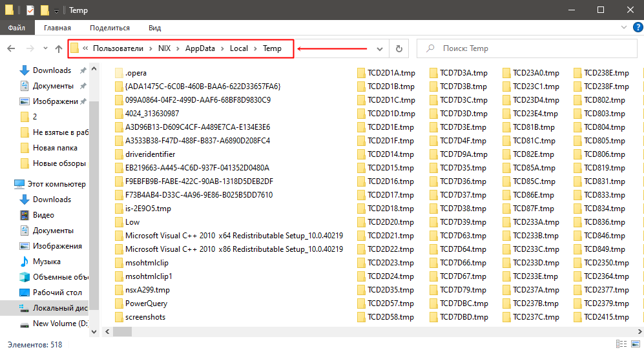Image resolution: width=644 pixels, height=350 pixels.
Task: Click the Back navigation arrow
Action: click(11, 48)
